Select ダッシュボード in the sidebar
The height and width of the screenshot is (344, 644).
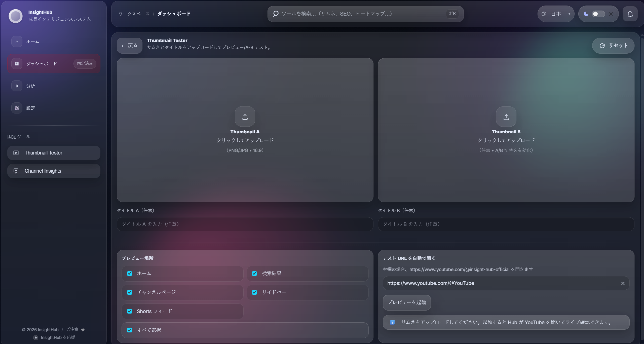point(54,64)
